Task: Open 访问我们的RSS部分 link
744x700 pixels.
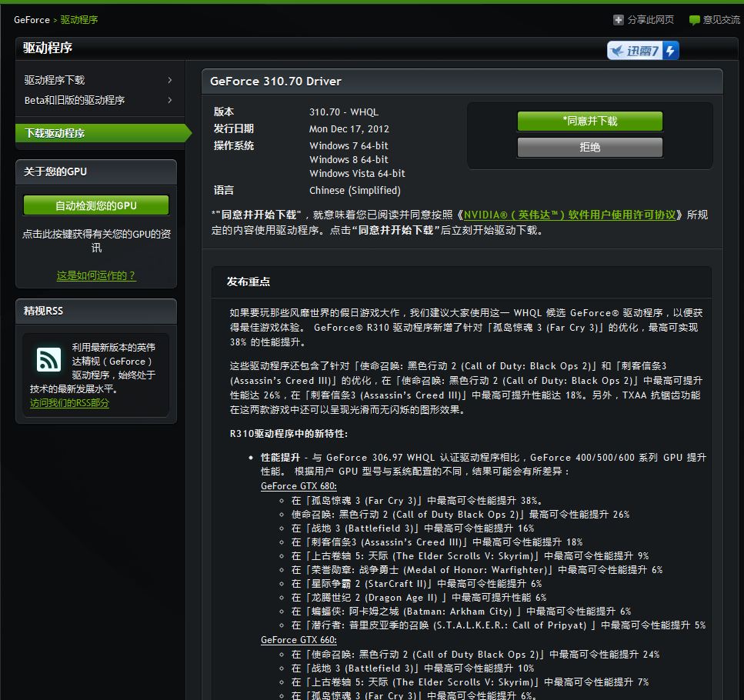Action: click(x=70, y=403)
